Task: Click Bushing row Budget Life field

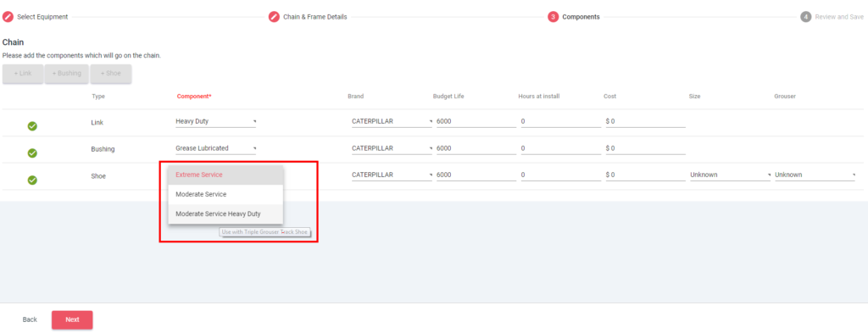Action: [x=476, y=148]
